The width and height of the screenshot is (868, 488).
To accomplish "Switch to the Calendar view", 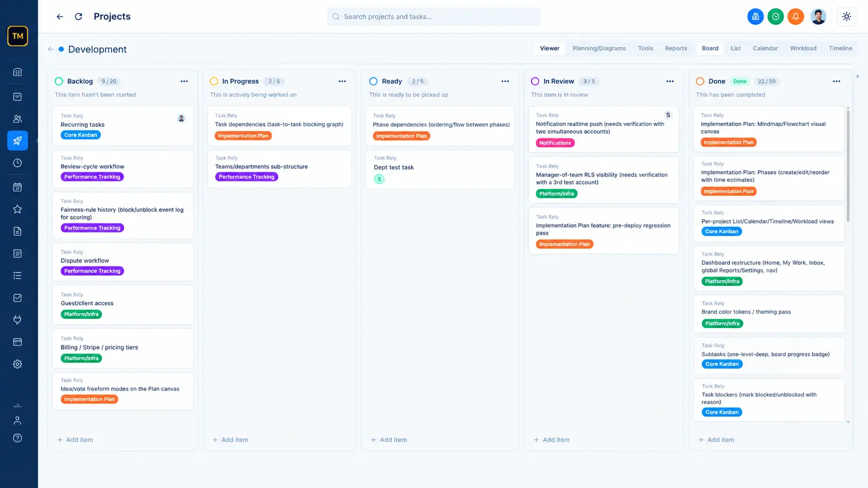I will (x=765, y=48).
